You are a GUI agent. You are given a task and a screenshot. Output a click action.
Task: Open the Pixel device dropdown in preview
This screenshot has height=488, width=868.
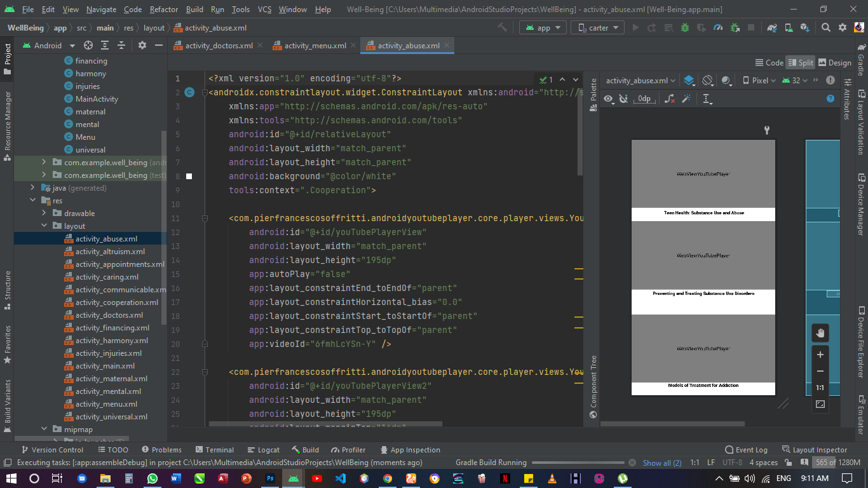[x=759, y=81]
